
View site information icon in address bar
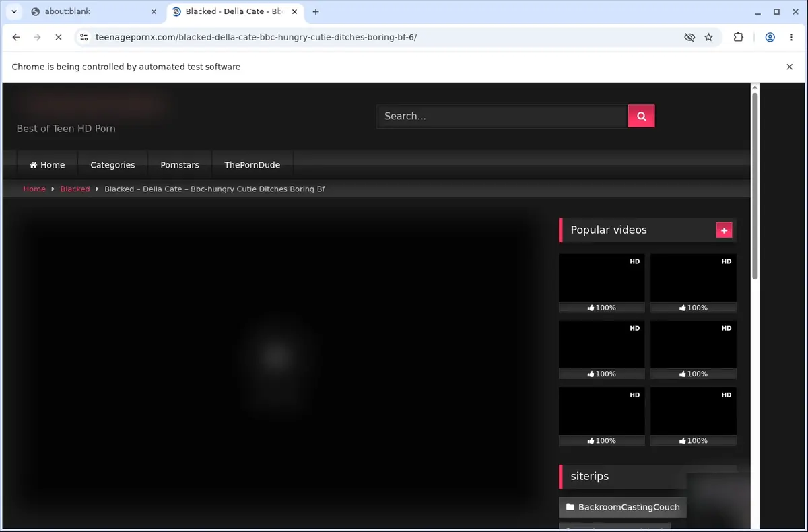83,38
